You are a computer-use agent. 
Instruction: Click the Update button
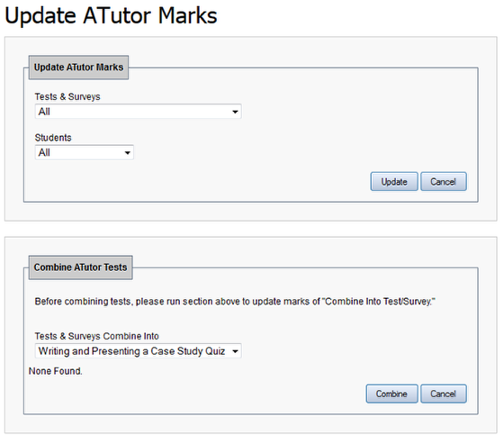pyautogui.click(x=394, y=181)
